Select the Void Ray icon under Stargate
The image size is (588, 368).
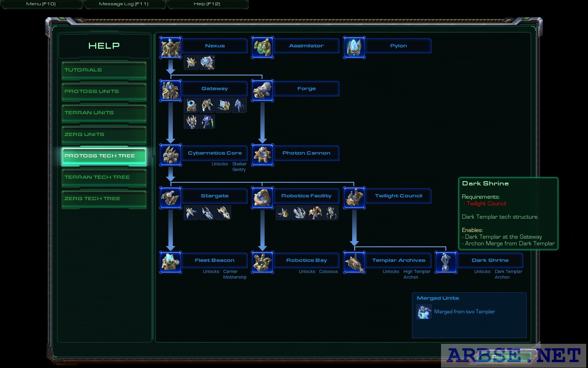tap(207, 212)
